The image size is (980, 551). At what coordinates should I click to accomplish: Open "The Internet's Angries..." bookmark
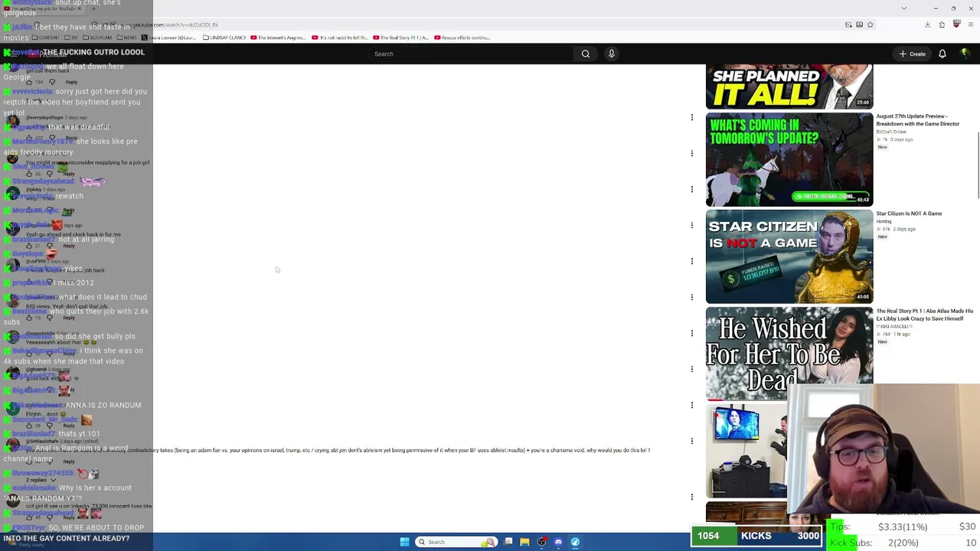point(279,37)
